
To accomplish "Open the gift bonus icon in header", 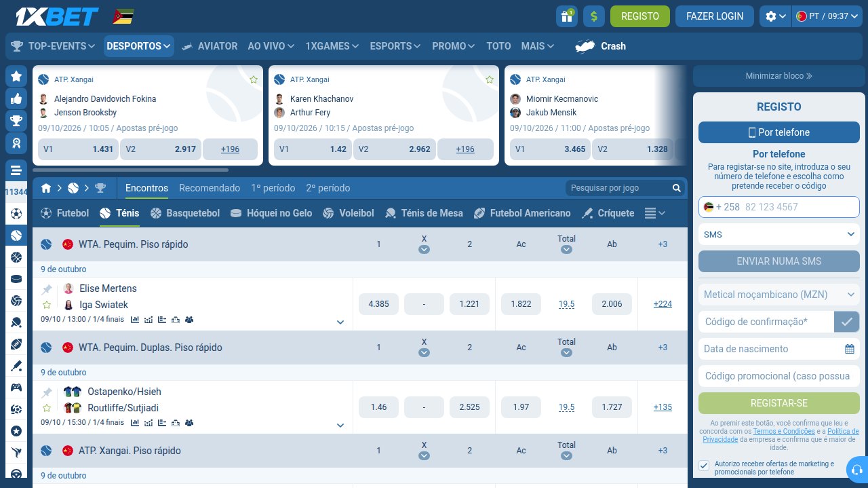I will [x=566, y=16].
